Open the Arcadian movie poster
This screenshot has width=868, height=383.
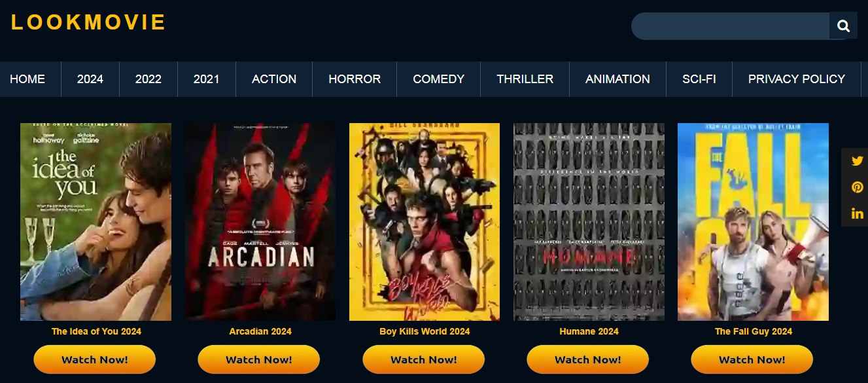pyautogui.click(x=260, y=222)
